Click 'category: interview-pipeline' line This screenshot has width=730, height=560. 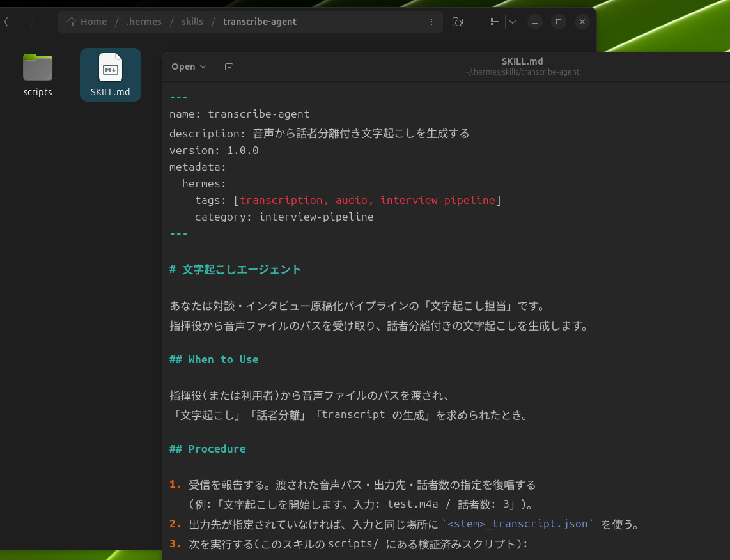[x=284, y=217]
